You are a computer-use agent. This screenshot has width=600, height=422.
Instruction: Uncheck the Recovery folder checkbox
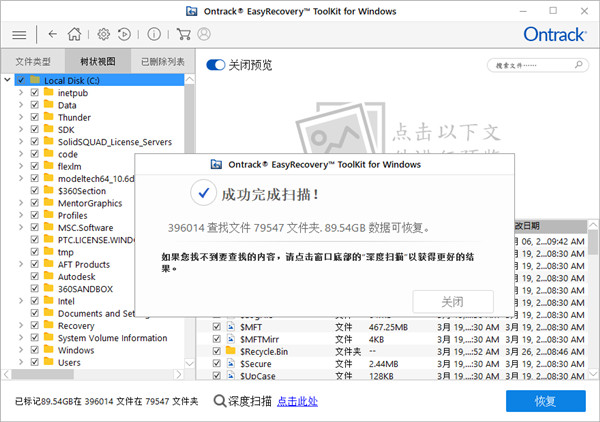pos(34,325)
